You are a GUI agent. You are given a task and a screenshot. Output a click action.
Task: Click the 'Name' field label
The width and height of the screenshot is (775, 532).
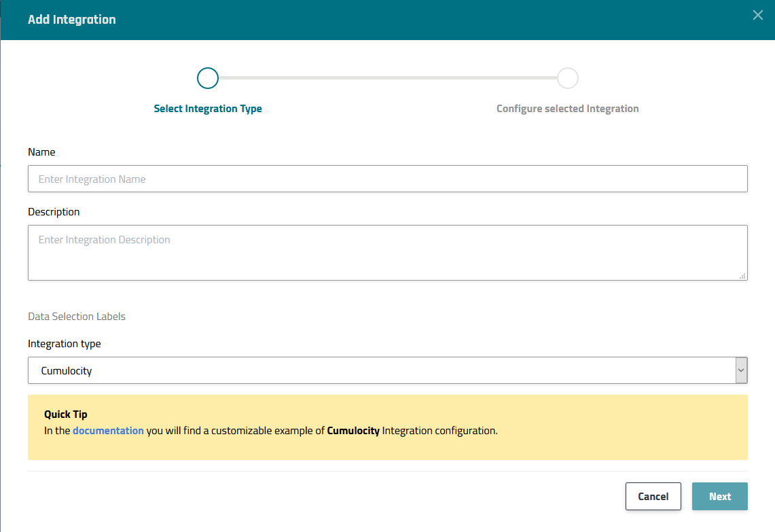click(41, 152)
